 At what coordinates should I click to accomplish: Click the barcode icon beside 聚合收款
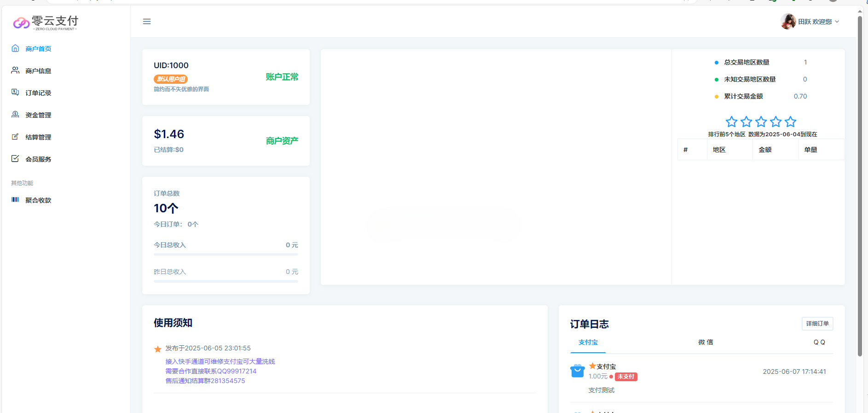coord(15,200)
